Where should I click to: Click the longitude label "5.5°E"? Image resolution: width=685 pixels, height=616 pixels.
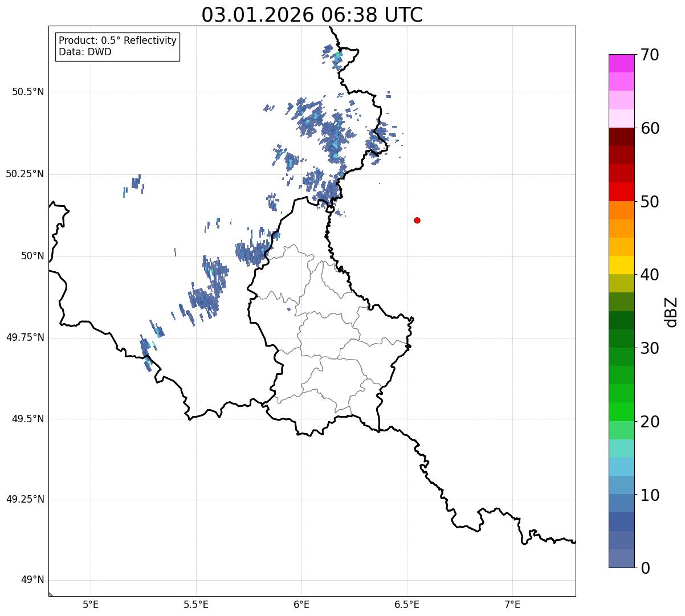pyautogui.click(x=196, y=604)
